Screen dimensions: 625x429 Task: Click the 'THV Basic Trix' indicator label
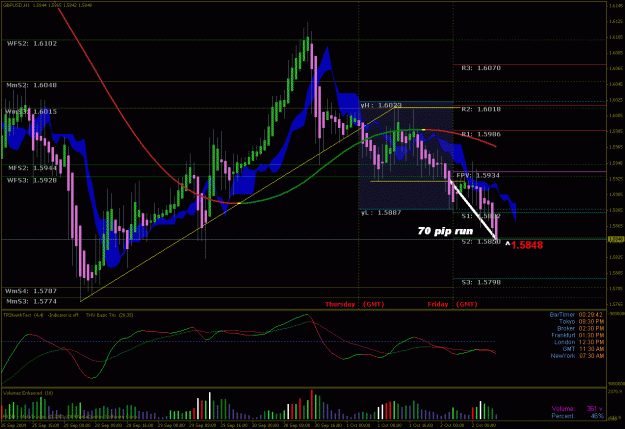(109, 315)
